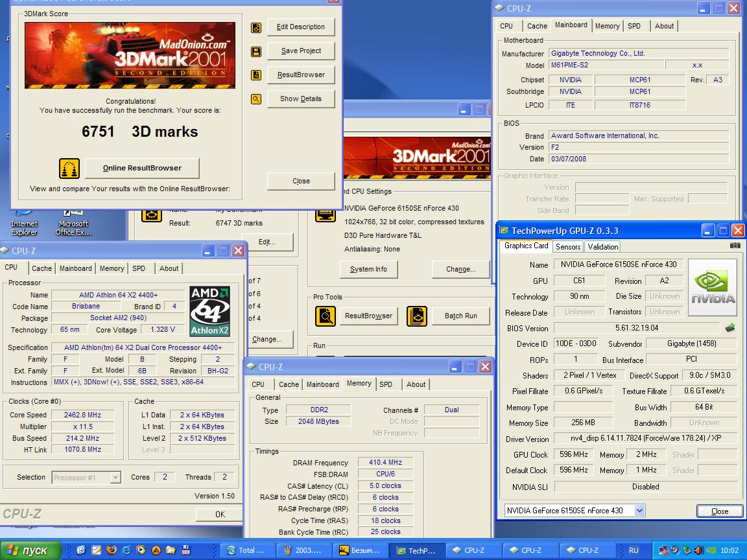Viewport: 747px width, 560px height.
Task: Click the Pro Tools ResultBrowser button
Action: (x=368, y=316)
